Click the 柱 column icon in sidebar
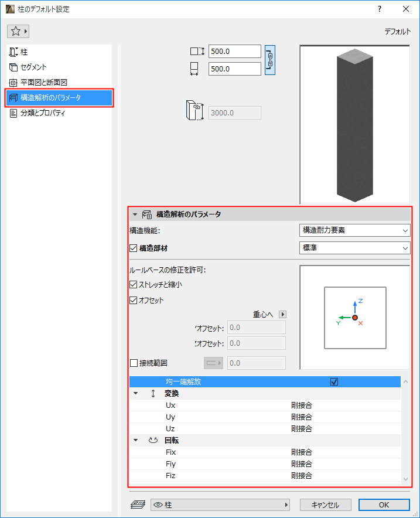Viewport: 420px width, 518px height. click(x=13, y=52)
